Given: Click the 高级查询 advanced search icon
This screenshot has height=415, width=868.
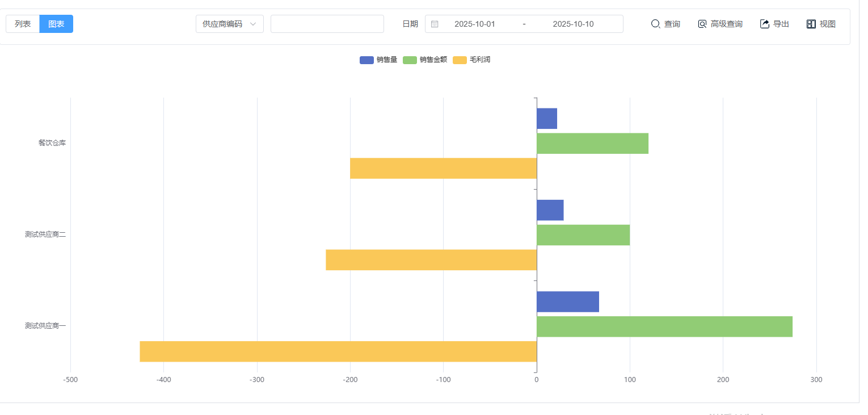Looking at the screenshot, I should [702, 24].
